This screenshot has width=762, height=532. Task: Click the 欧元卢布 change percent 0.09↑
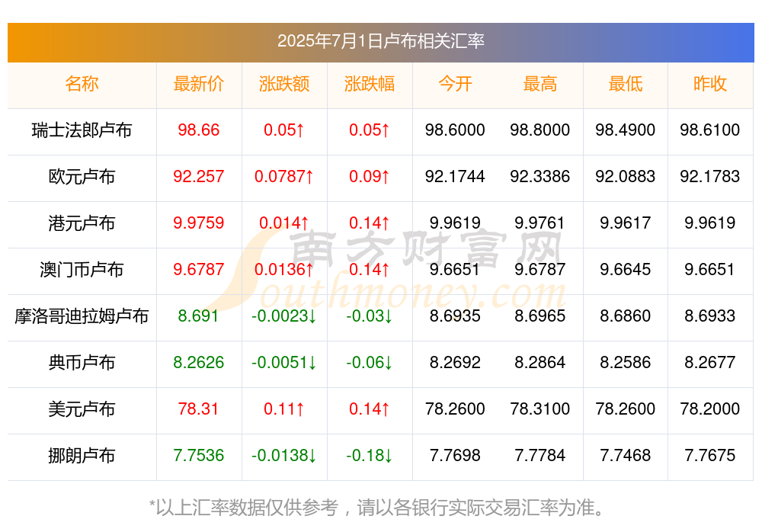pyautogui.click(x=370, y=177)
